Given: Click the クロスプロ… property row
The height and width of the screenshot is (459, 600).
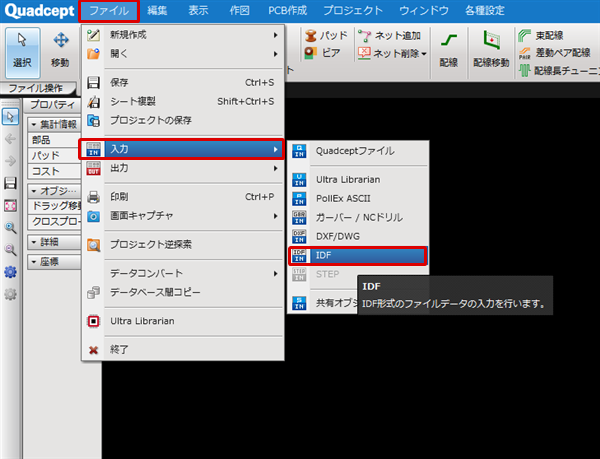Looking at the screenshot, I should click(54, 222).
